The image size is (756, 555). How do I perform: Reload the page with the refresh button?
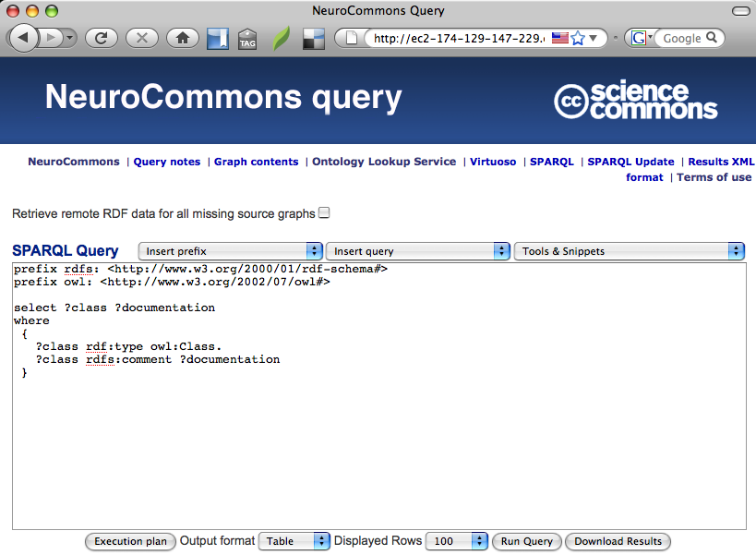(101, 39)
